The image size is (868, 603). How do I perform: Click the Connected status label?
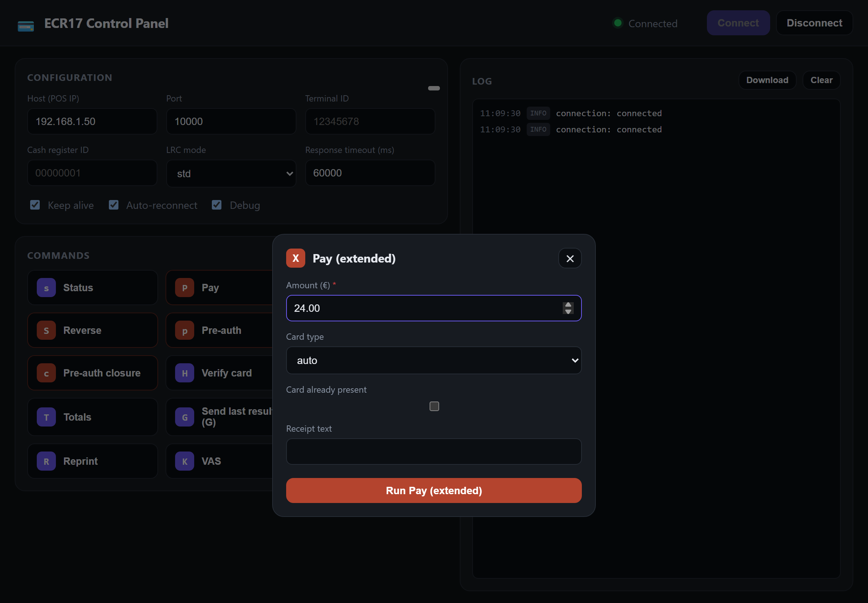pos(652,24)
